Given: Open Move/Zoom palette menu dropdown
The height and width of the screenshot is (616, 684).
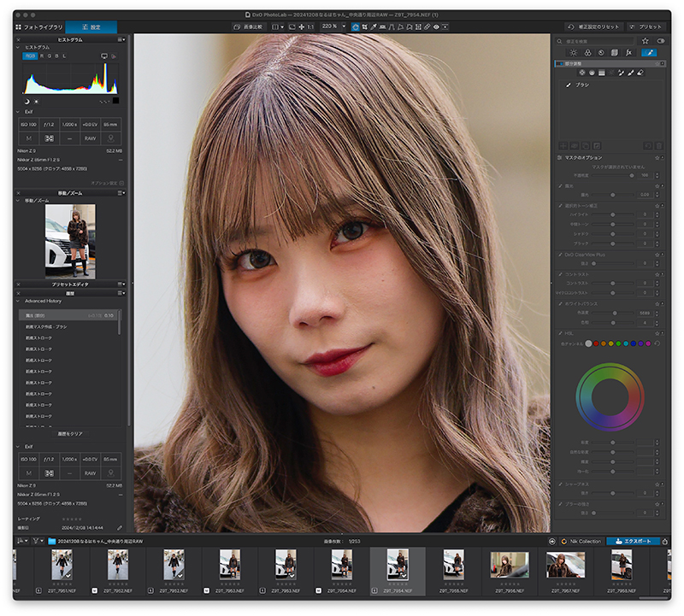Looking at the screenshot, I should coord(121,193).
